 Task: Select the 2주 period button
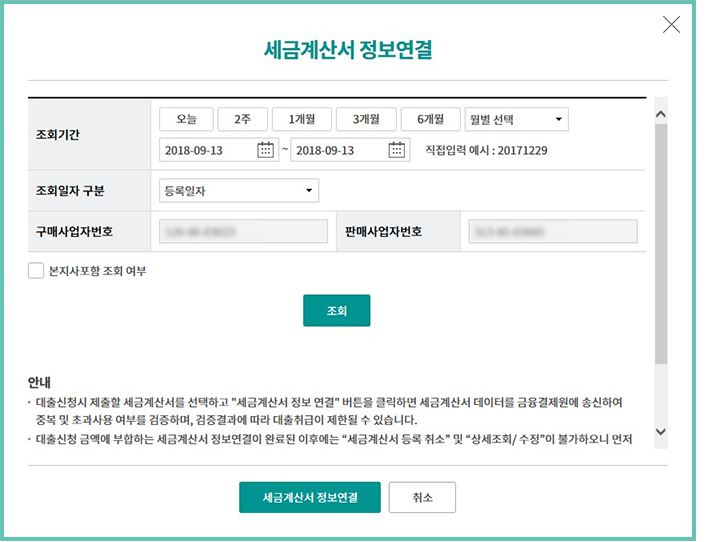click(242, 120)
